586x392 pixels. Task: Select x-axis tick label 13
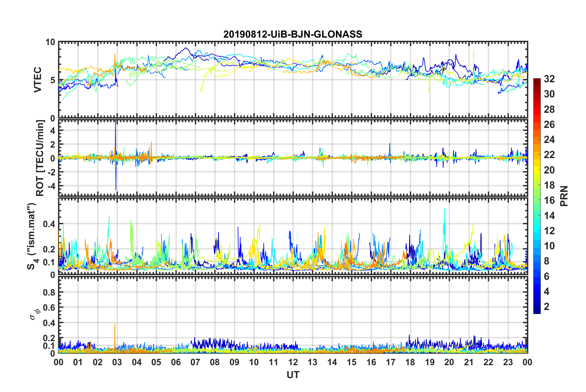(312, 362)
